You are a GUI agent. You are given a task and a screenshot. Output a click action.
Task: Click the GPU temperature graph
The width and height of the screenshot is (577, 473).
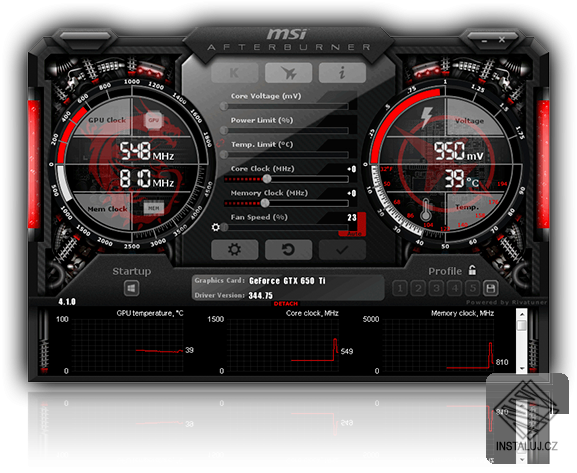127,345
